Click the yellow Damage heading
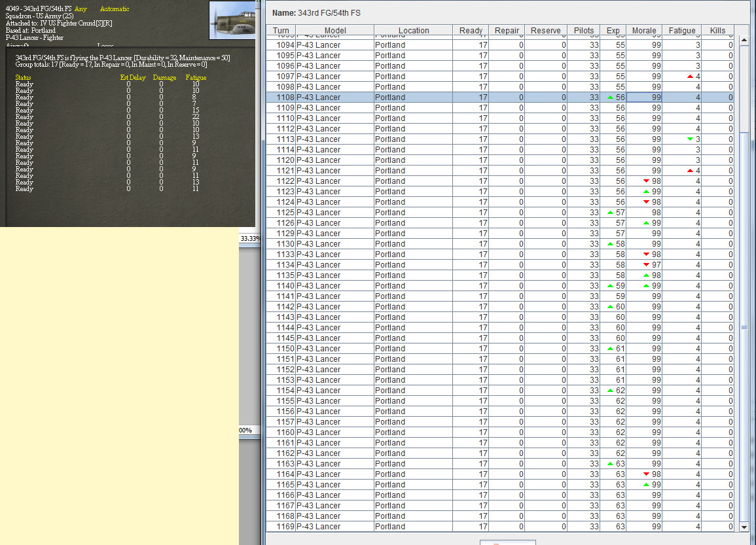 click(164, 77)
